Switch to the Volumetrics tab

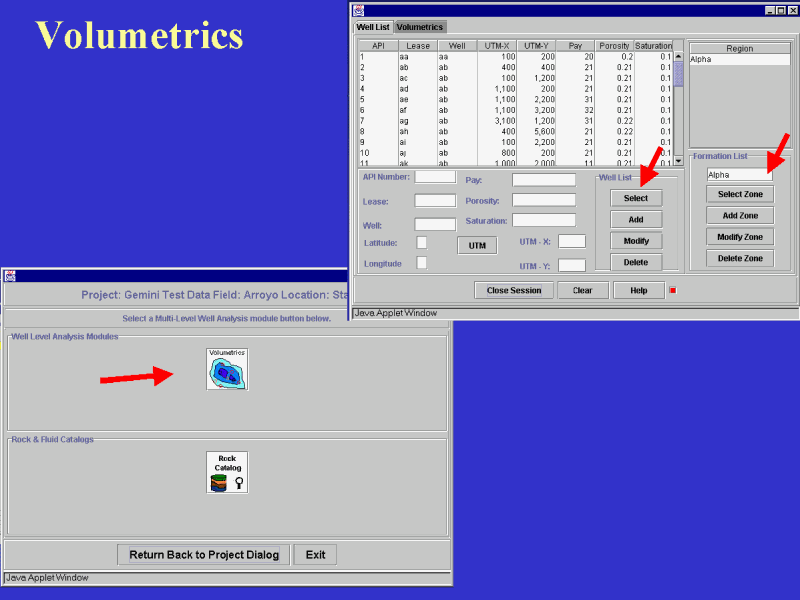(420, 27)
